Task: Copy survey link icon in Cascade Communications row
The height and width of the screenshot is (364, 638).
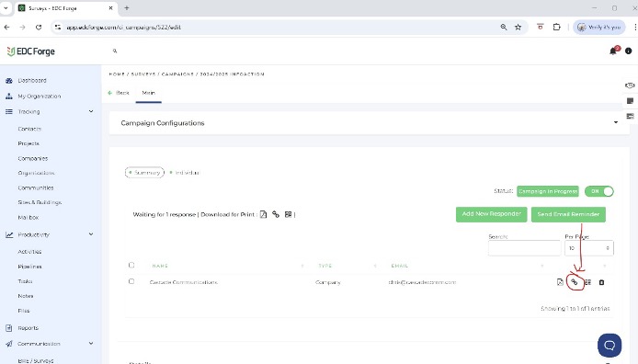Action: click(x=575, y=282)
